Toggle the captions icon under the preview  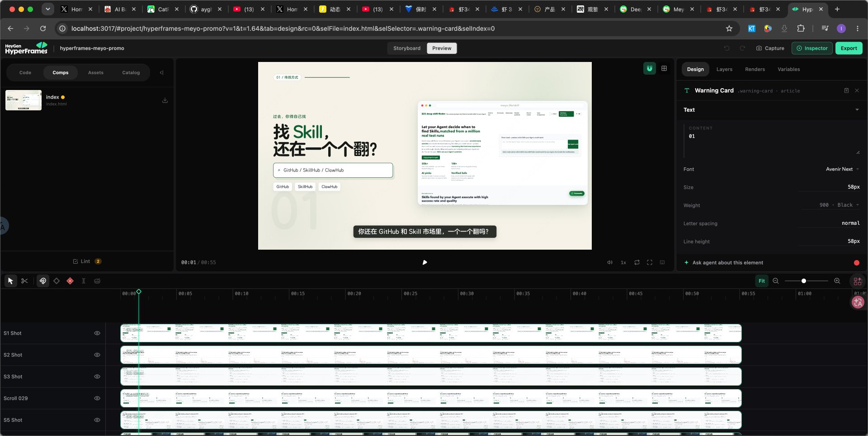662,262
